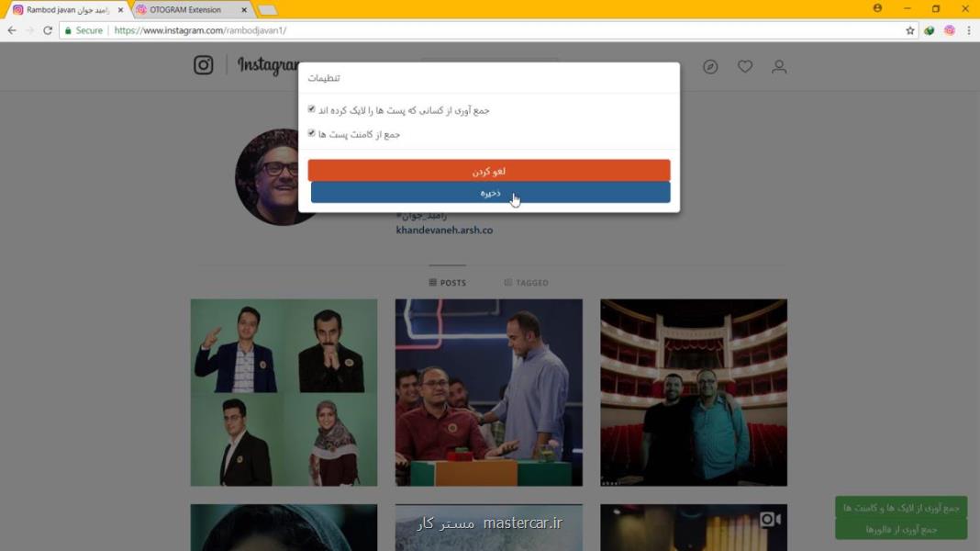Bookmark this page with the star icon

pos(910,30)
